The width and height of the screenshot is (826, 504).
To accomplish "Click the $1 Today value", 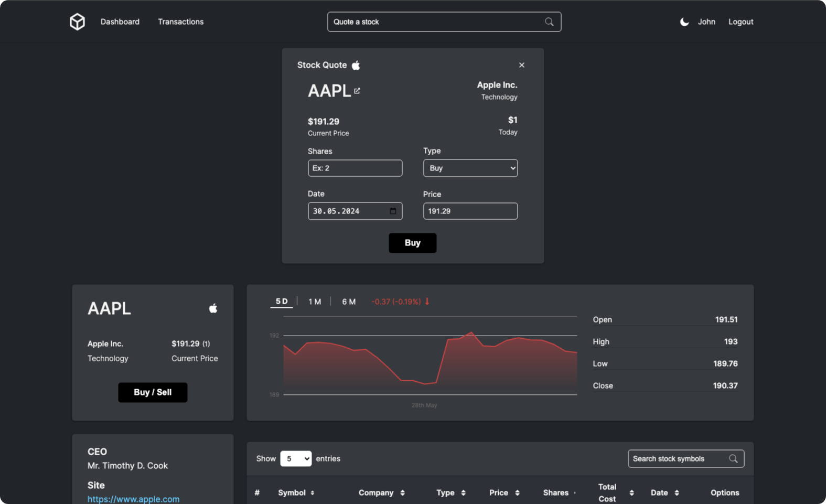I will tap(508, 125).
